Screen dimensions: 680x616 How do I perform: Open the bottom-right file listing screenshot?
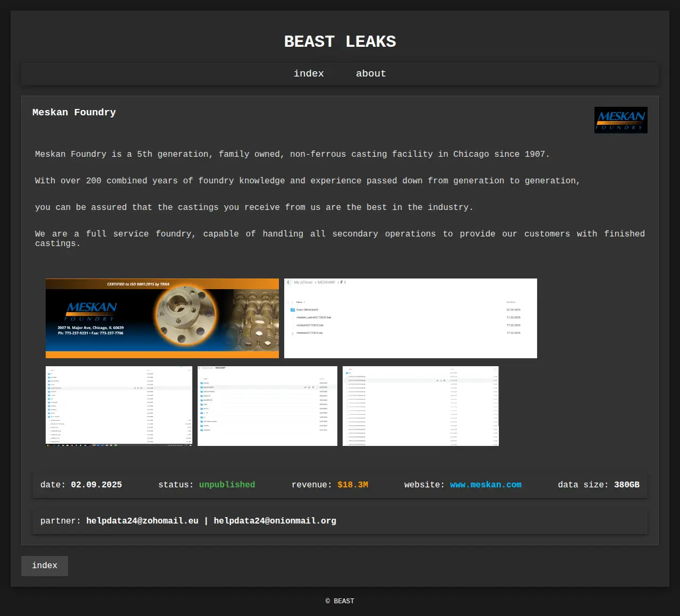pyautogui.click(x=420, y=406)
